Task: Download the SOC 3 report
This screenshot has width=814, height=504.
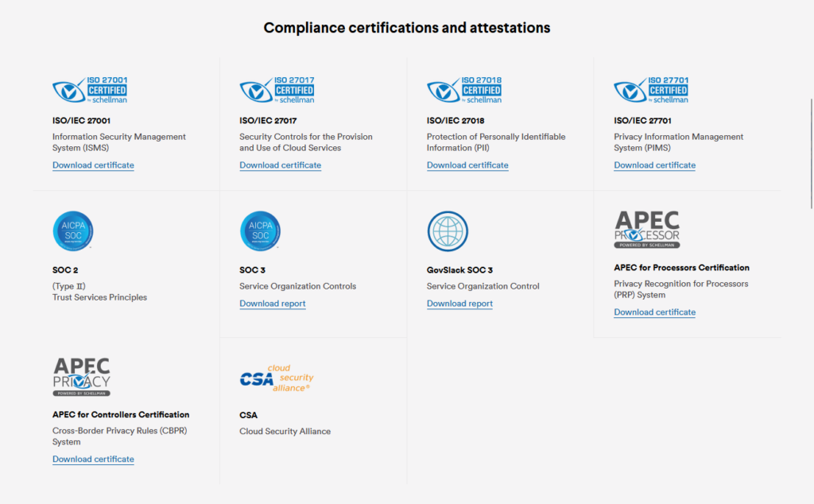Action: tap(273, 304)
